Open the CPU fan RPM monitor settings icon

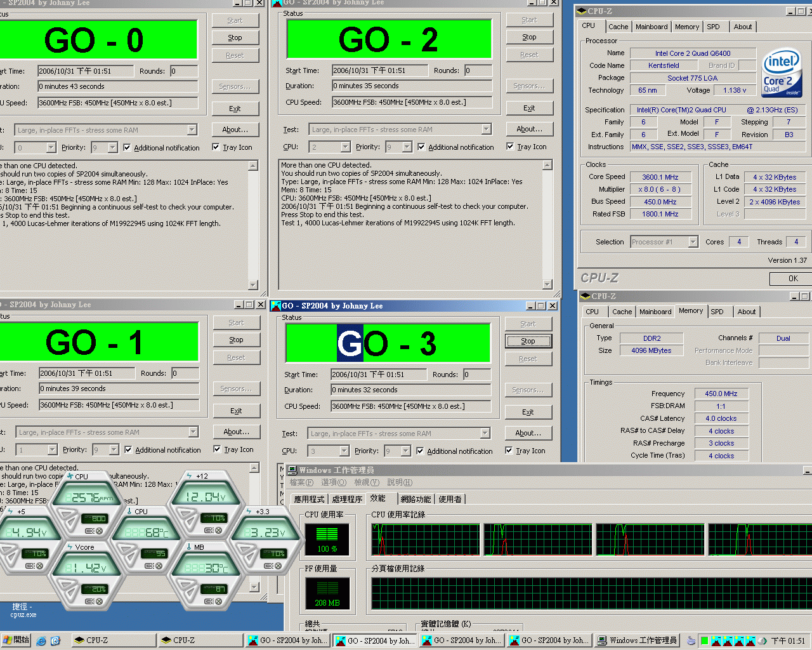[88, 531]
